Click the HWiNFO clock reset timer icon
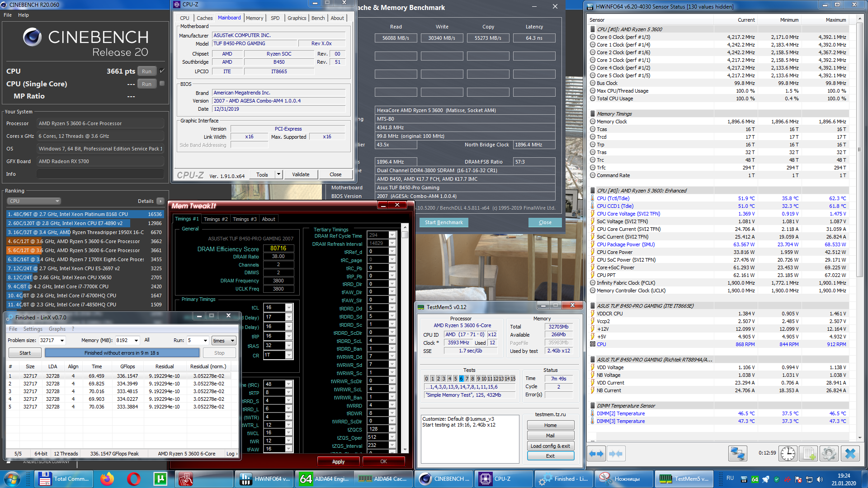This screenshot has height=488, width=868. pyautogui.click(x=788, y=454)
